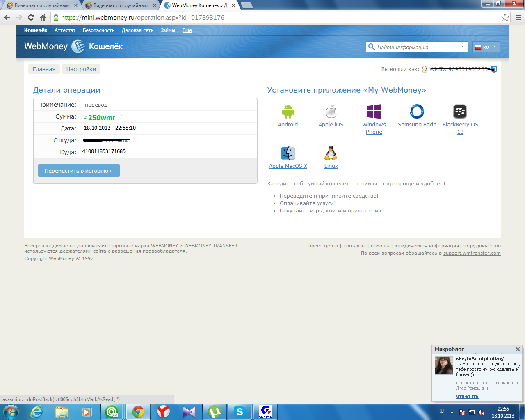The height and width of the screenshot is (420, 525).
Task: Open the Аттестат menu item
Action: coord(65,30)
